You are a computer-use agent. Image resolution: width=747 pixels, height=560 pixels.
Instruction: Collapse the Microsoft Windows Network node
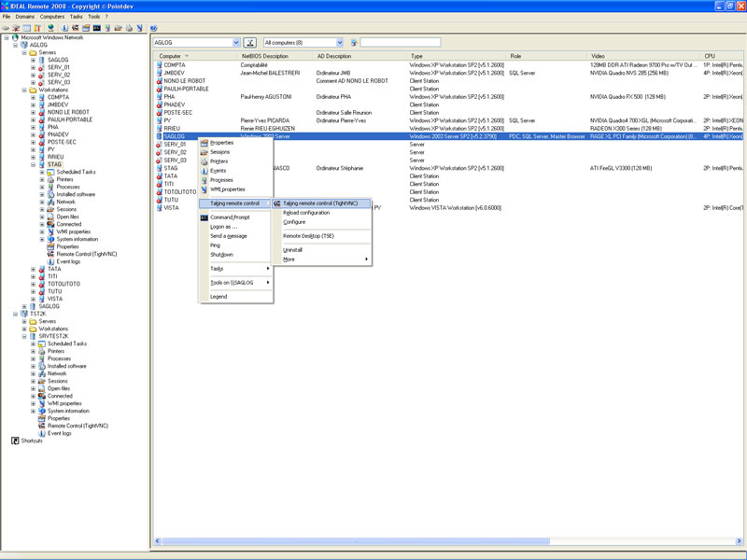[x=7, y=37]
